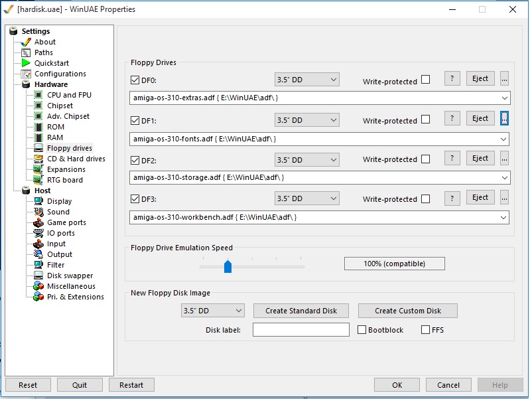The image size is (532, 399).
Task: Click the Display monitor icon
Action: 38,201
